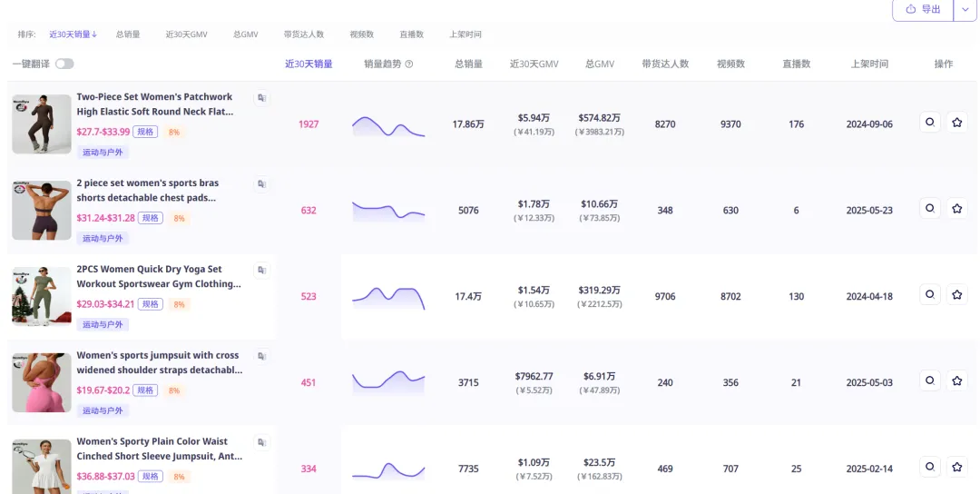Click the brown jumpsuit product thumbnail

pyautogui.click(x=42, y=123)
